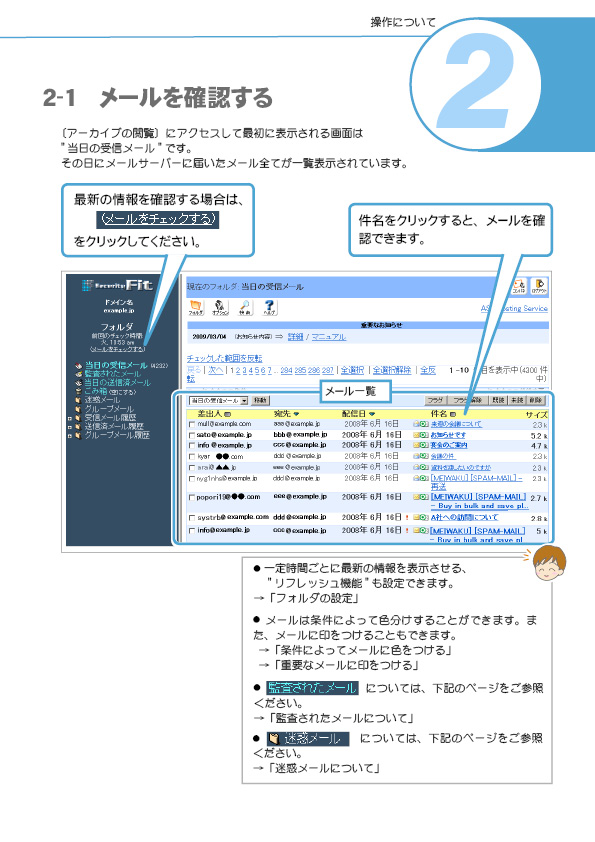
Task: Open the 当日の受信メール folder dropdown
Action: [218, 401]
